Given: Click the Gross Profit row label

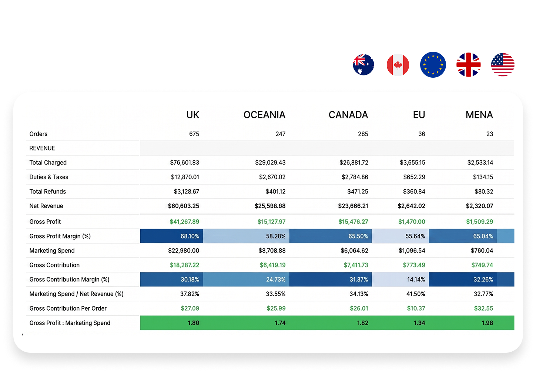Looking at the screenshot, I should [45, 222].
